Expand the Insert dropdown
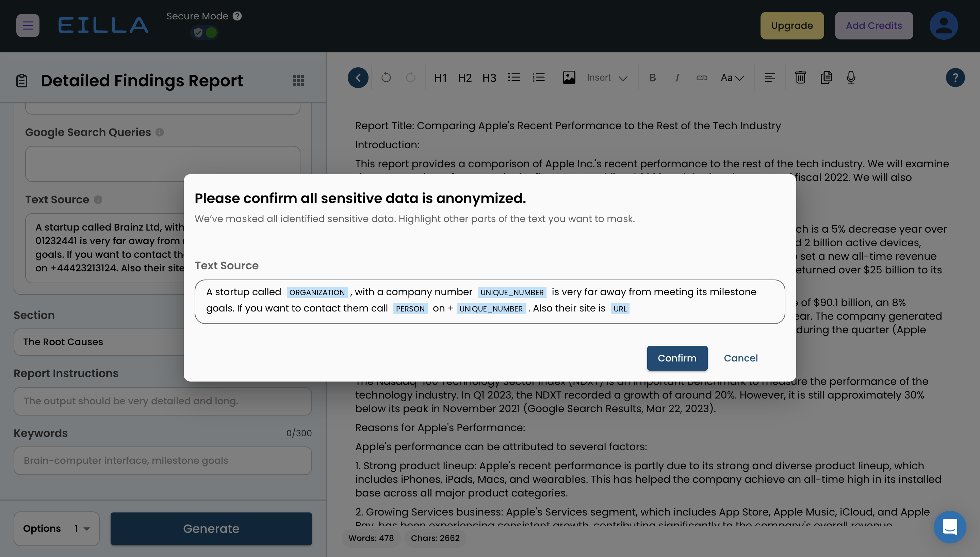980x557 pixels. (607, 78)
